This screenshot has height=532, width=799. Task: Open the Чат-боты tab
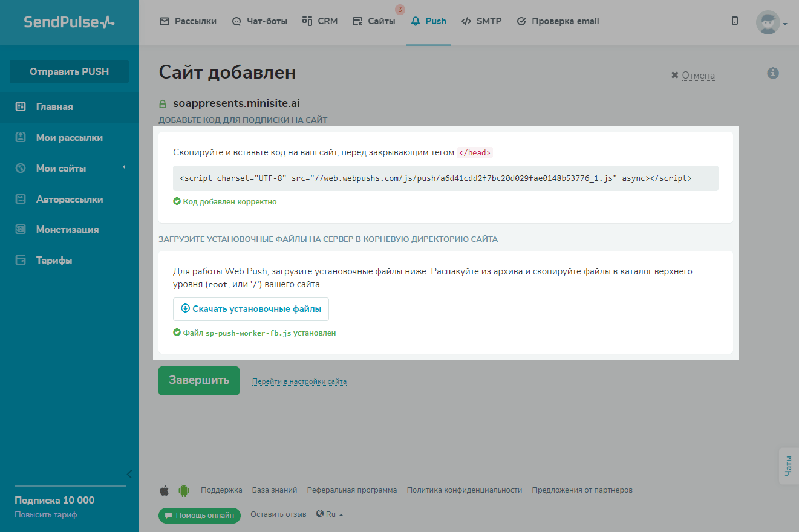coord(259,21)
